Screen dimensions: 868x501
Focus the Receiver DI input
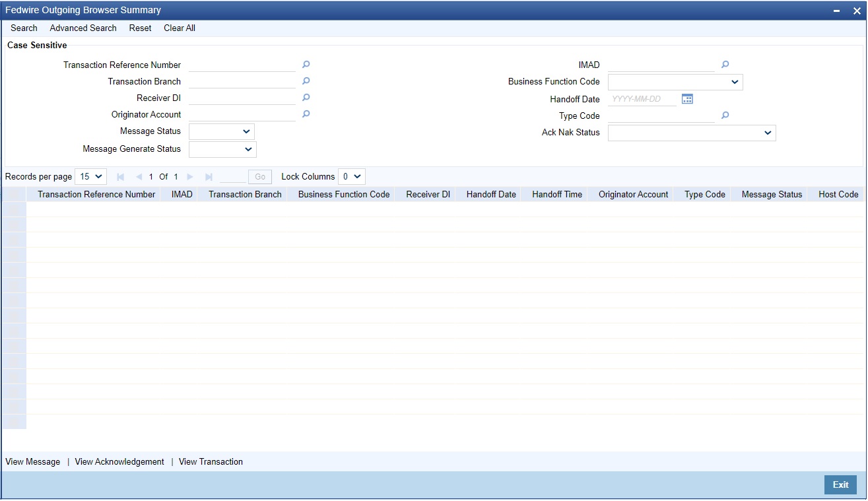click(x=242, y=98)
